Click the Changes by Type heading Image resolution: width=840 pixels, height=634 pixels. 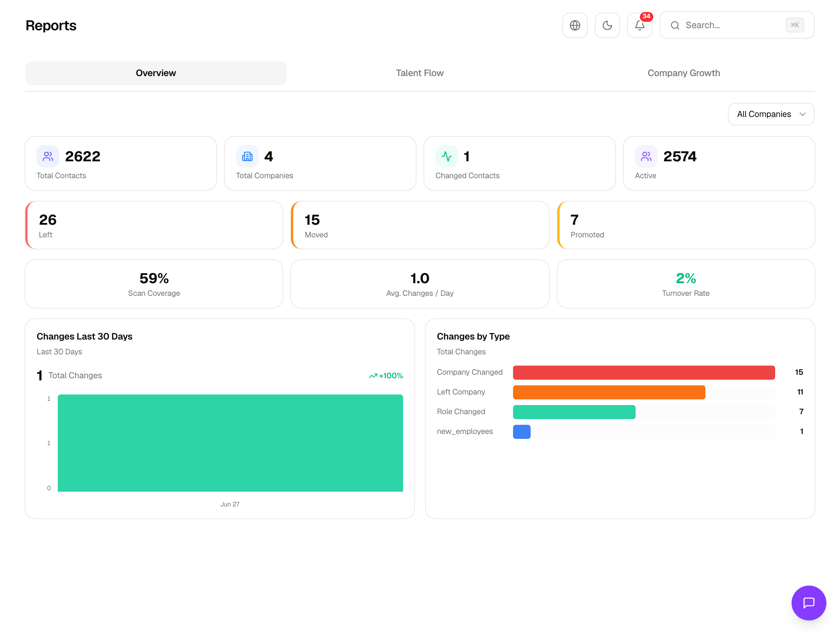coord(473,336)
